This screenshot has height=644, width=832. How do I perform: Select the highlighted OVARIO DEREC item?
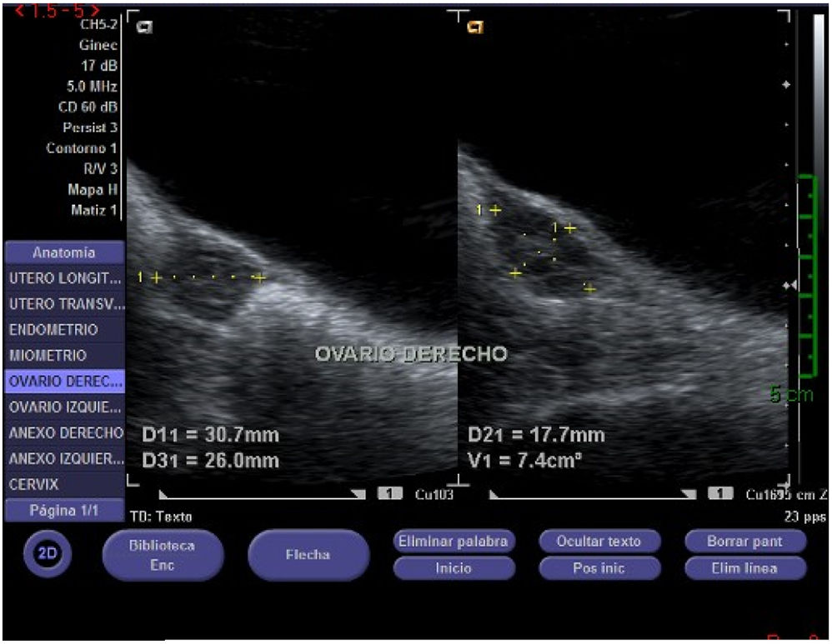pyautogui.click(x=64, y=382)
